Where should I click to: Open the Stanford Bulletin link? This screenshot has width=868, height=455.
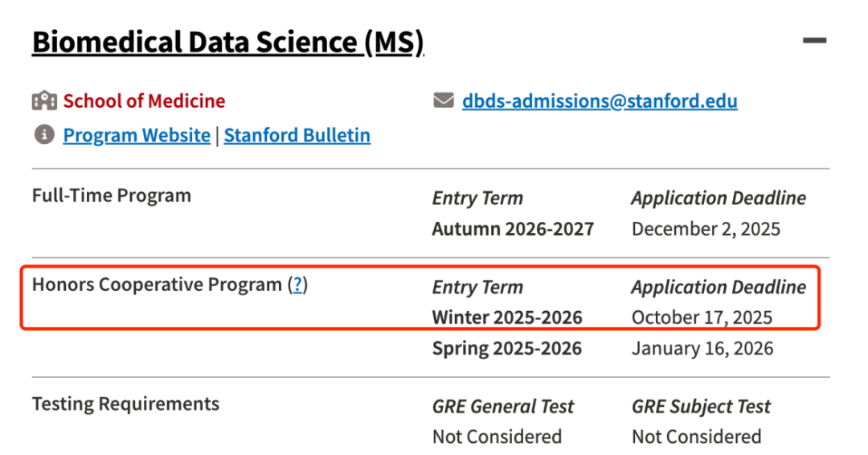pos(297,135)
